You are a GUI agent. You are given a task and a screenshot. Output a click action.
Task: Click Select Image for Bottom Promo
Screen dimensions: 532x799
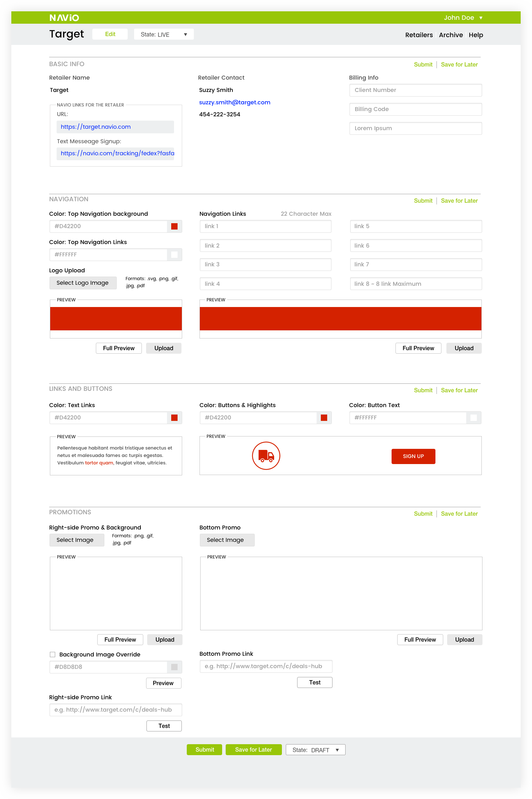[227, 540]
